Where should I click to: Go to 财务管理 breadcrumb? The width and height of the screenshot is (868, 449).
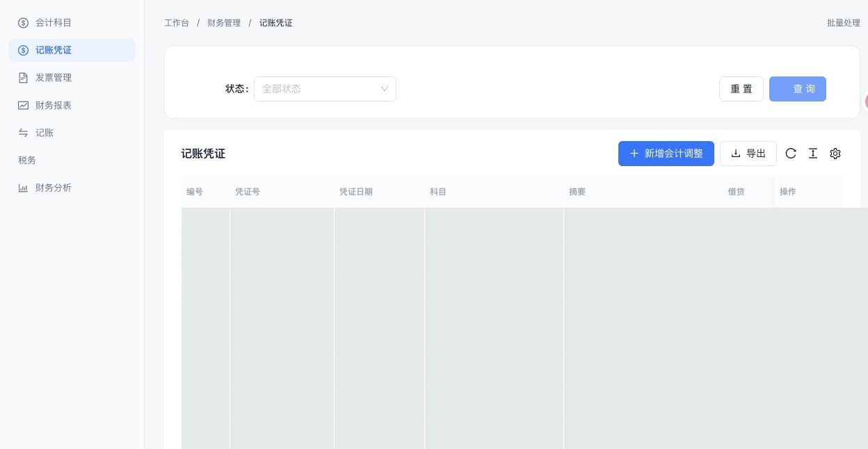tap(224, 23)
